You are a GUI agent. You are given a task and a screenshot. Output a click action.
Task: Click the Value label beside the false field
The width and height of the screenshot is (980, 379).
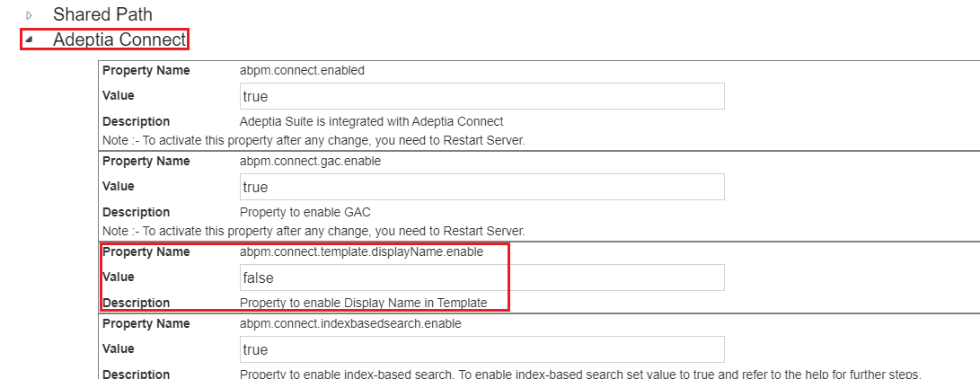click(x=119, y=277)
